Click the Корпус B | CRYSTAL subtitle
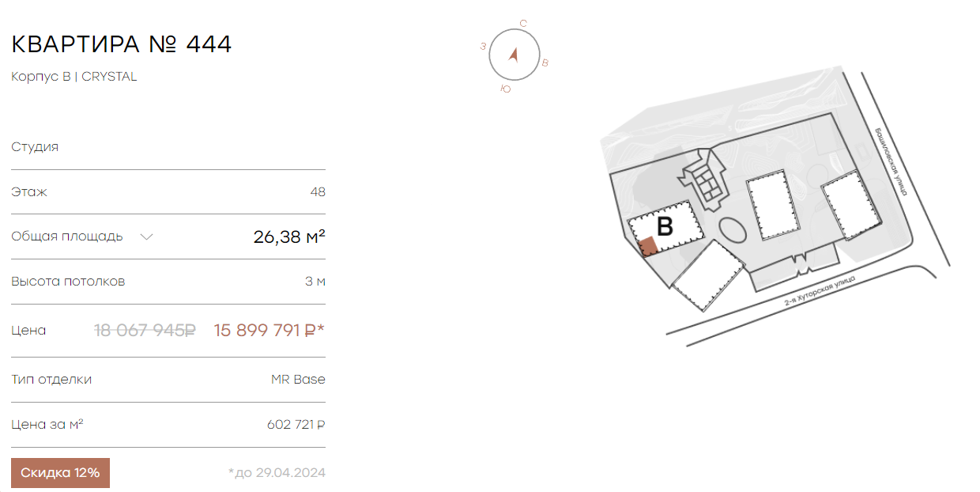 click(x=74, y=77)
